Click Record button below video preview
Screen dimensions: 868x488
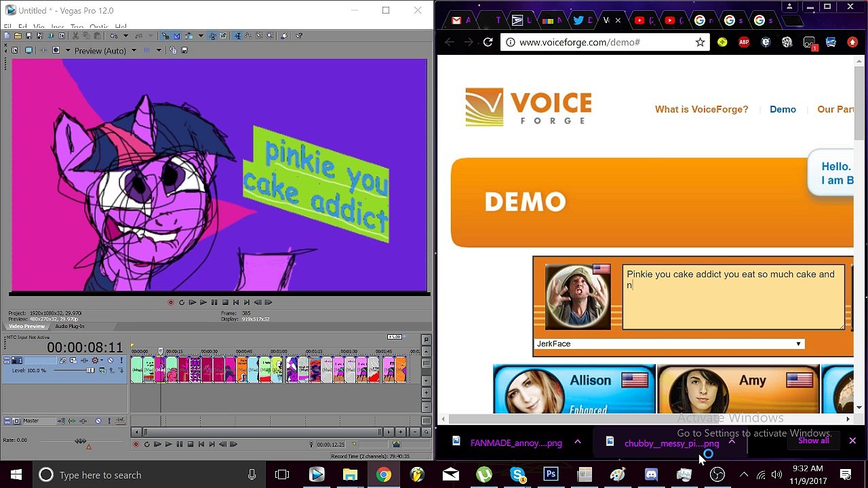(170, 302)
